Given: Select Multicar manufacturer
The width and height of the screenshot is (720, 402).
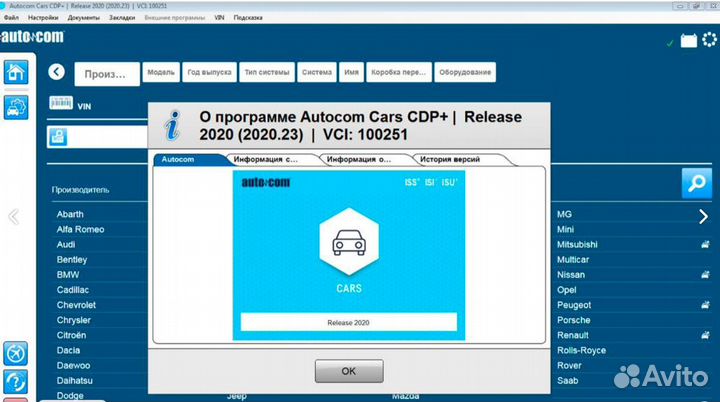Looking at the screenshot, I should [573, 260].
